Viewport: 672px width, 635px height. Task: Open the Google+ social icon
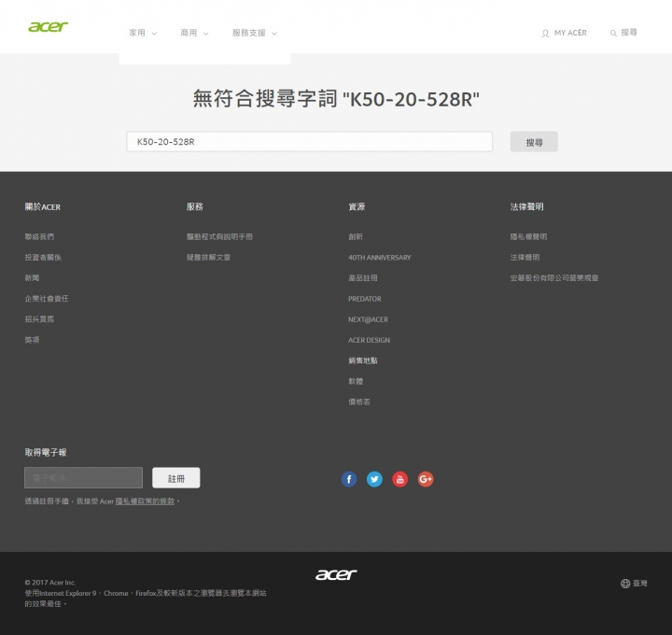426,479
